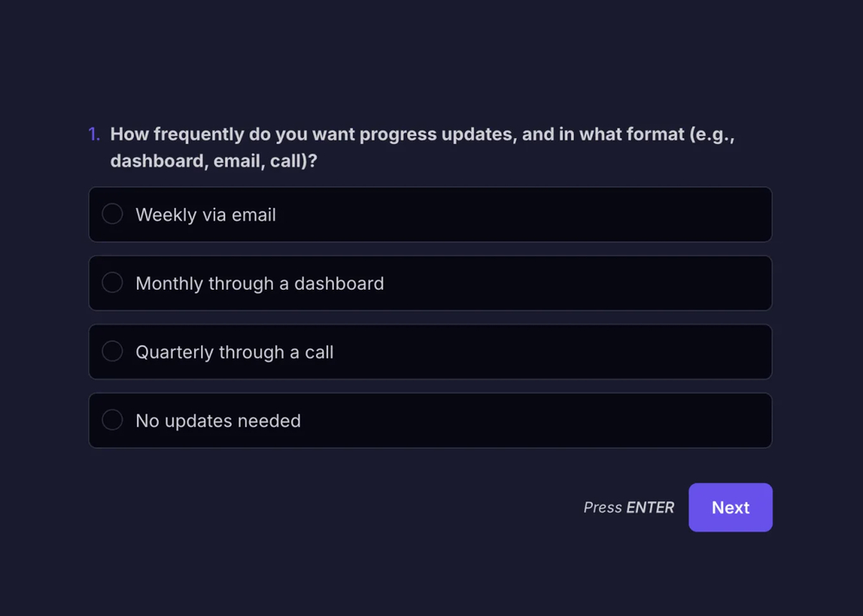Click the "Weekly via email" label text
This screenshot has width=863, height=616.
205,215
